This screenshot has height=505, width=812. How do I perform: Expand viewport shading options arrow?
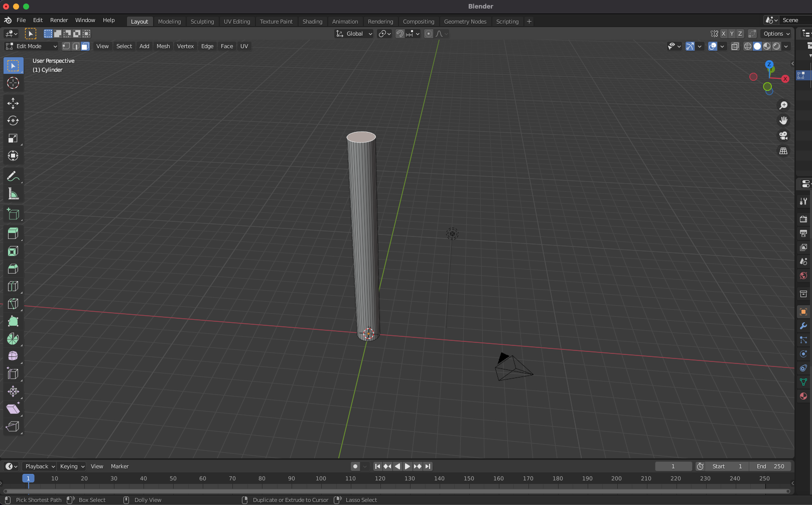(x=786, y=46)
